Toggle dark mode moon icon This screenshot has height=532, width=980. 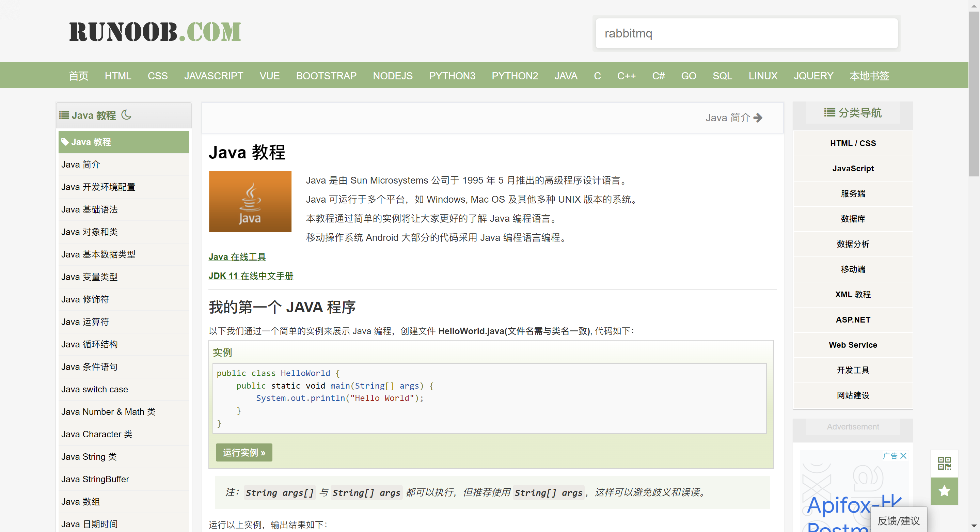(x=126, y=114)
